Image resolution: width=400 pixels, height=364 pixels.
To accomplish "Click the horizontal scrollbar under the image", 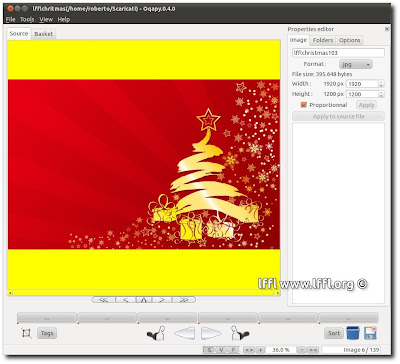I will [144, 293].
